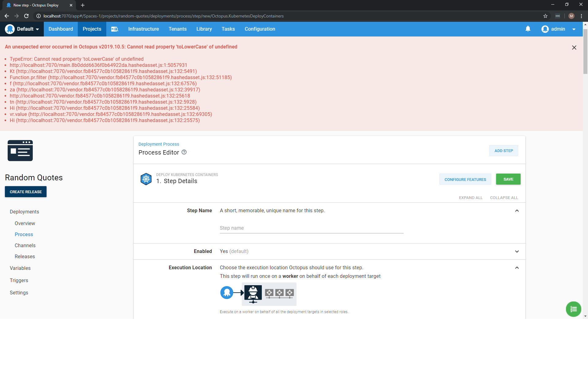Click Collapse All
The width and height of the screenshot is (588, 368).
click(504, 198)
